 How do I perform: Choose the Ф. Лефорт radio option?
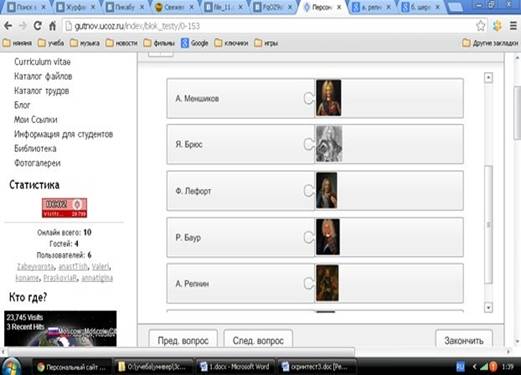pyautogui.click(x=309, y=191)
